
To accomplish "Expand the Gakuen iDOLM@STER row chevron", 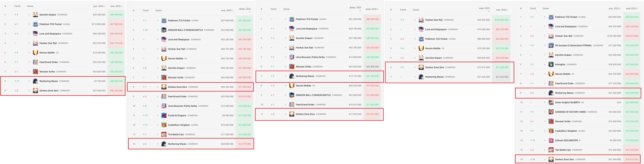I will tap(544, 140).
